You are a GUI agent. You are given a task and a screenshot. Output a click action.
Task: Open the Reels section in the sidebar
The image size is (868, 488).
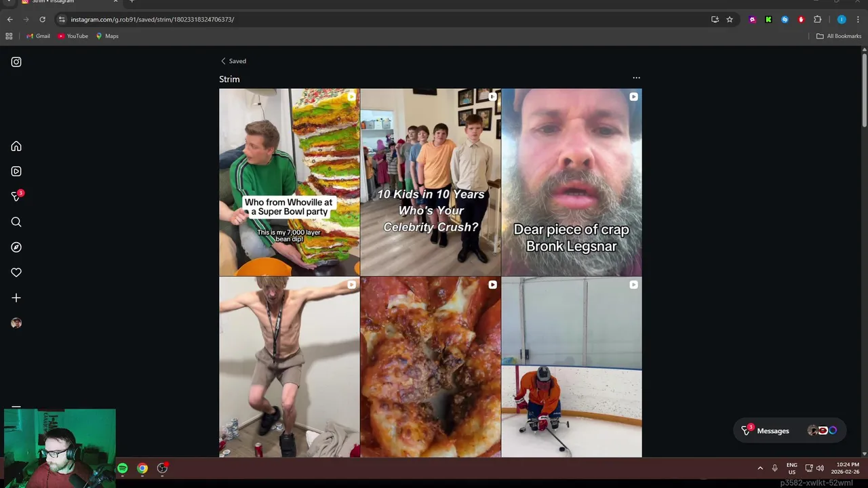coord(16,171)
